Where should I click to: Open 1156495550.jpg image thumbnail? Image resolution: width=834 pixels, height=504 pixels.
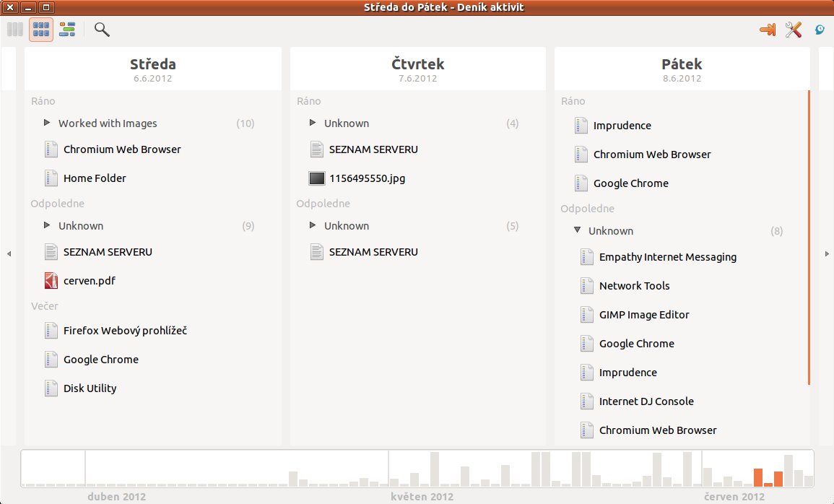pyautogui.click(x=316, y=178)
